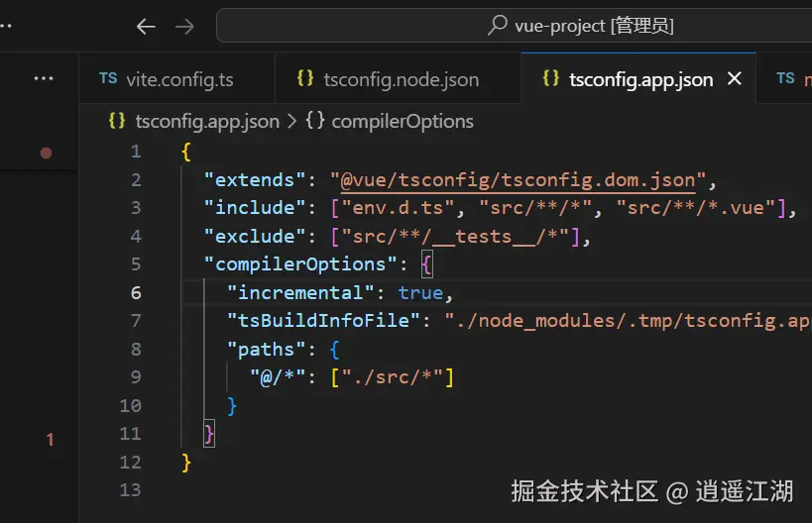Expand the compilerOptions breadcrumb dropdown
Image resolution: width=812 pixels, height=523 pixels.
[402, 121]
